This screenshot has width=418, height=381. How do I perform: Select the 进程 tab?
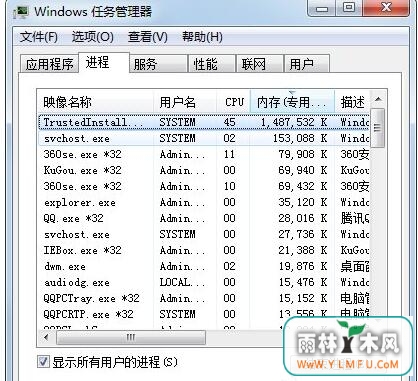coord(104,62)
